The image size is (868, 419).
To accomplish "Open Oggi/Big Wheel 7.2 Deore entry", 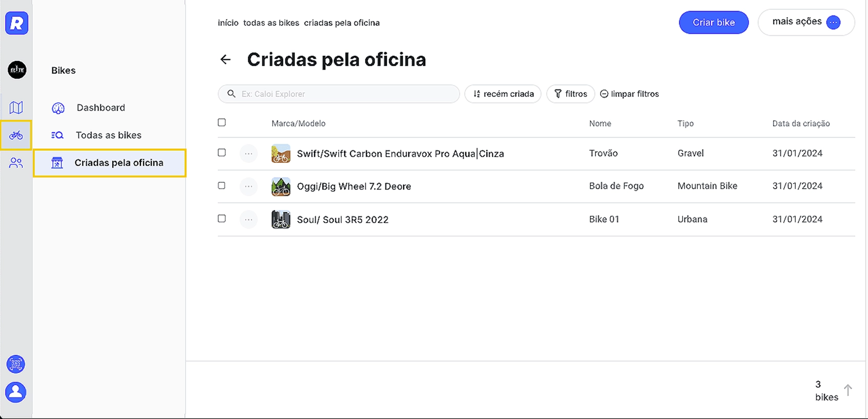I will point(354,186).
